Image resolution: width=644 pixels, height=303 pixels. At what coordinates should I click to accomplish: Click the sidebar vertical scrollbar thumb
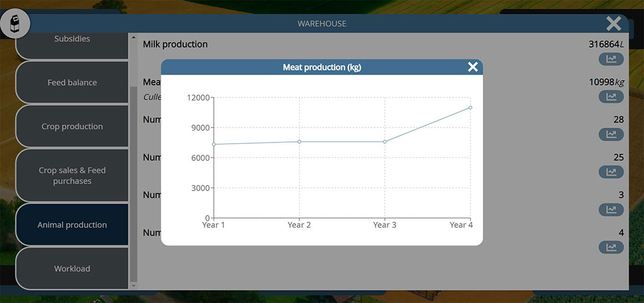[x=134, y=180]
